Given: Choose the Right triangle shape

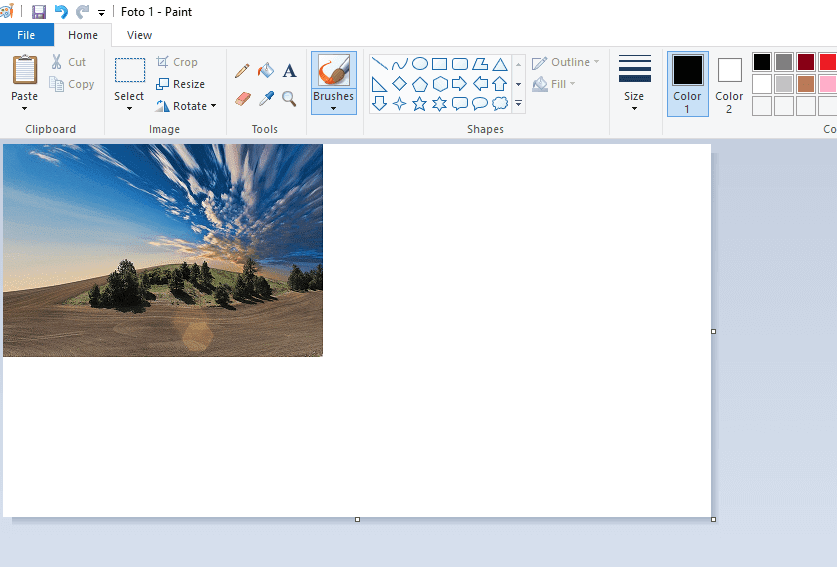Looking at the screenshot, I should tap(379, 84).
